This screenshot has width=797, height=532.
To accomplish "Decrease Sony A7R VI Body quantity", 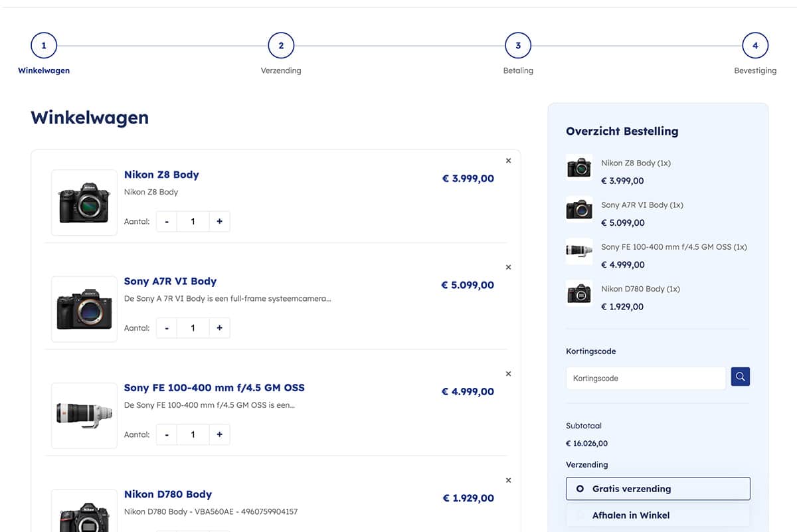I will [167, 327].
